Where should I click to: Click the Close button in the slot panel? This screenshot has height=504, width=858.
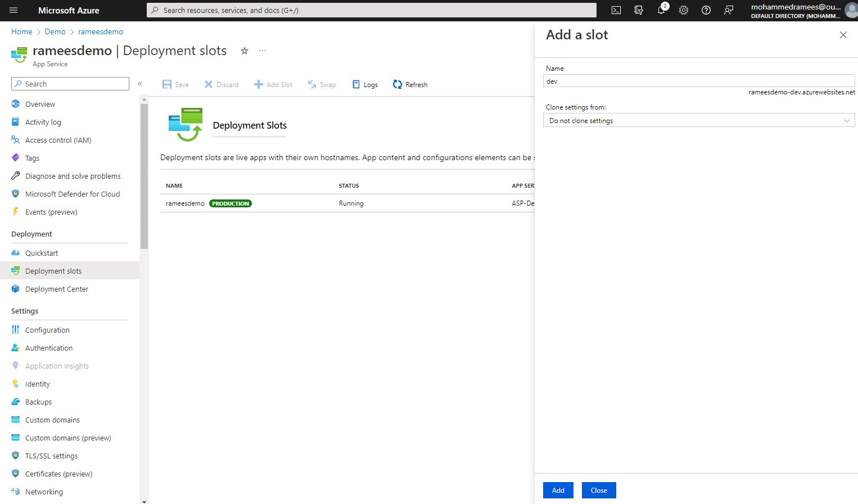point(599,490)
